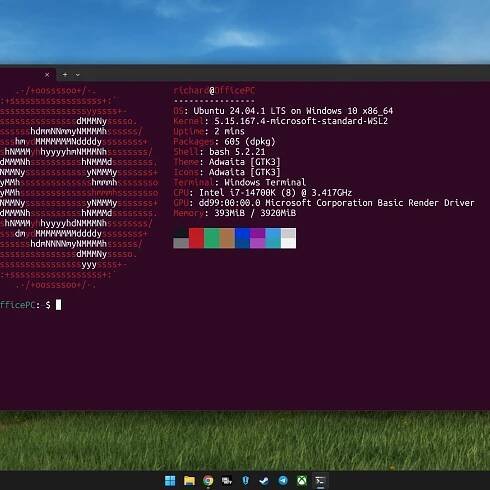Click the GPU line Microsoft Basic Render Driver

point(324,203)
